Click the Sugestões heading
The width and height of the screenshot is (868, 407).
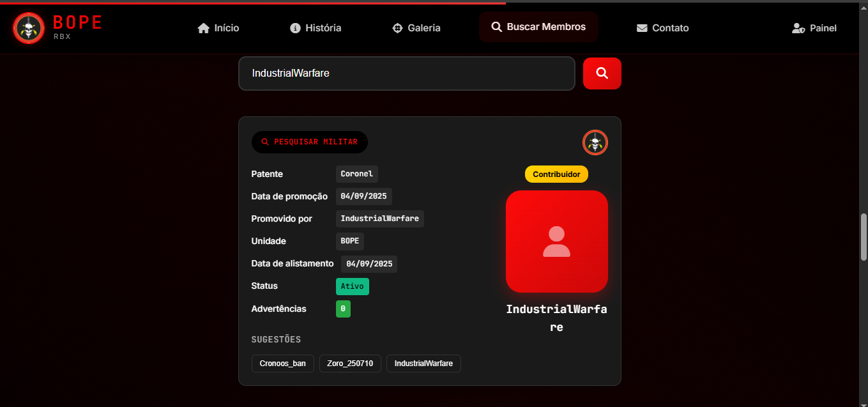tap(276, 339)
